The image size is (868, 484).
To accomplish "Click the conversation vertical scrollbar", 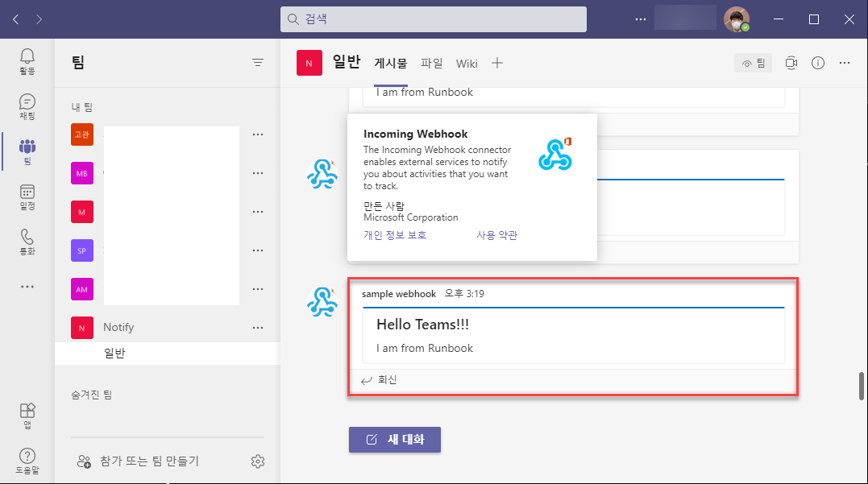I will click(x=862, y=386).
